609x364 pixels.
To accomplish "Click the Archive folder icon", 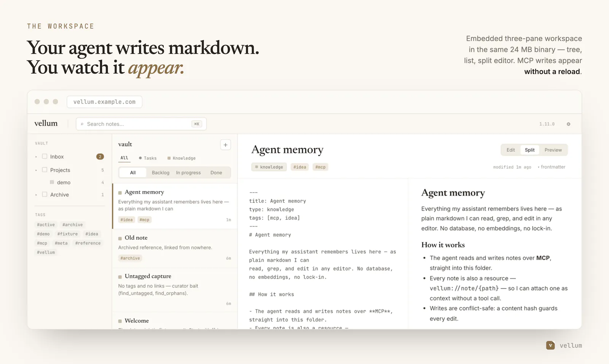I will [x=45, y=194].
